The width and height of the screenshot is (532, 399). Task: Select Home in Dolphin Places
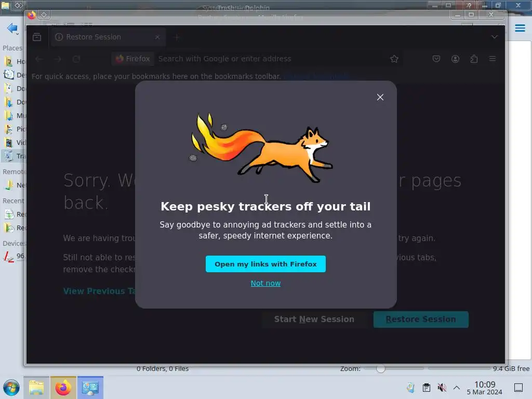(14, 61)
